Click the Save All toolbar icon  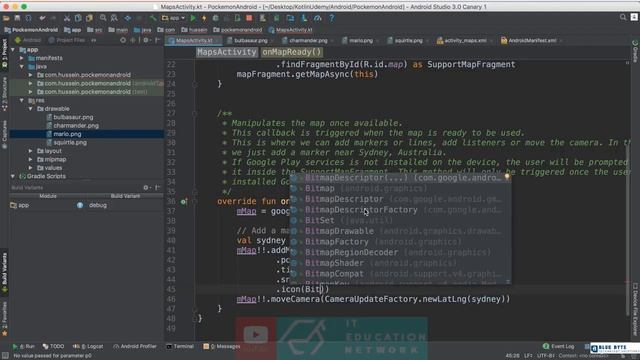[17, 18]
